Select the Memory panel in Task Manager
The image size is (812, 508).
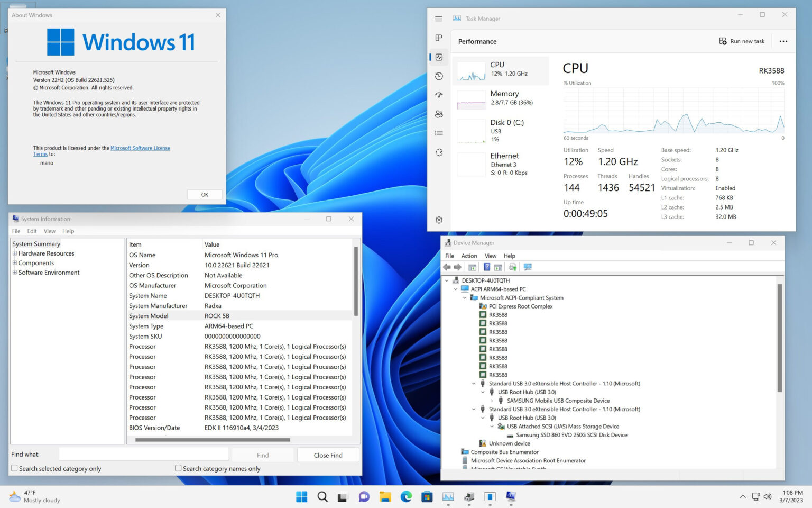pos(500,98)
